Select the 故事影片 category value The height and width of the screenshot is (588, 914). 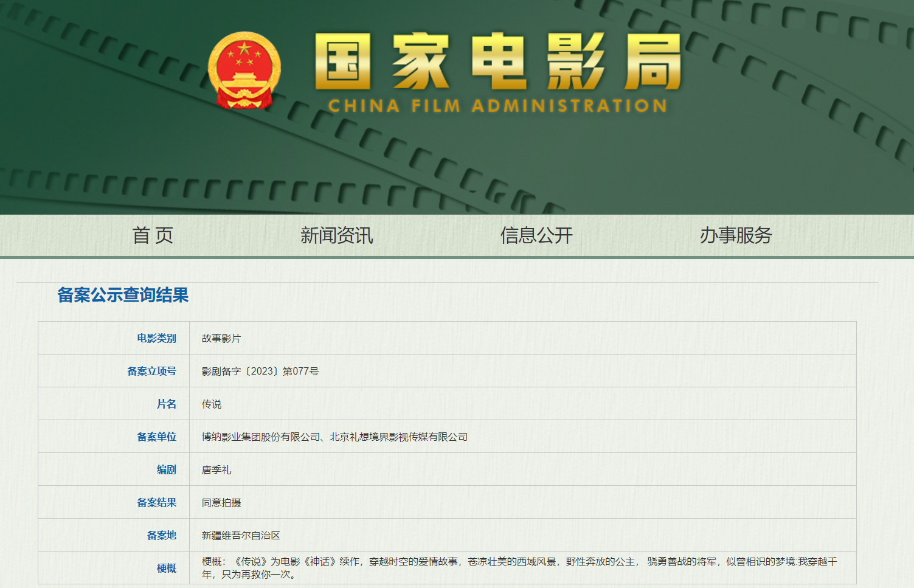[x=221, y=339]
